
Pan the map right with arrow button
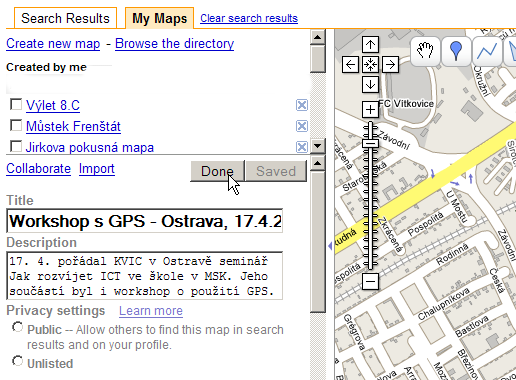pyautogui.click(x=390, y=64)
